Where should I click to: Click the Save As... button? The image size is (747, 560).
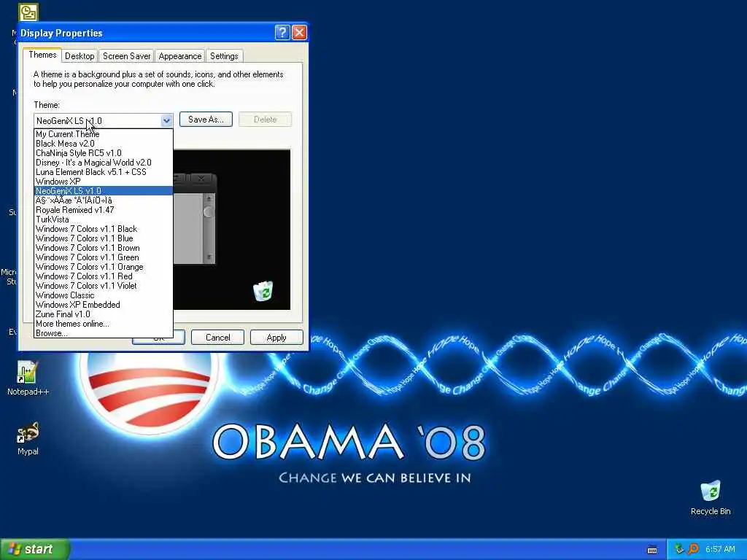pos(206,120)
